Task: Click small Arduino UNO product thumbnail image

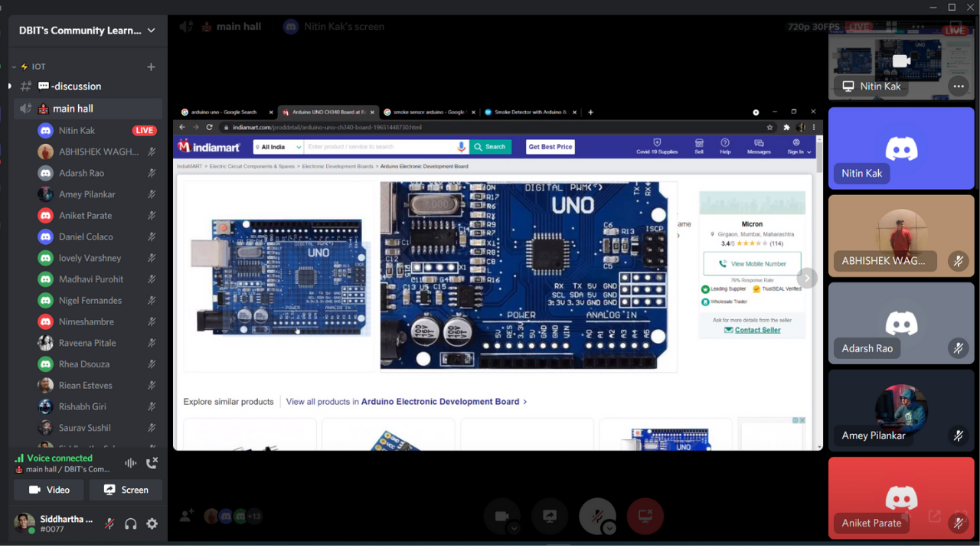Action: (279, 276)
